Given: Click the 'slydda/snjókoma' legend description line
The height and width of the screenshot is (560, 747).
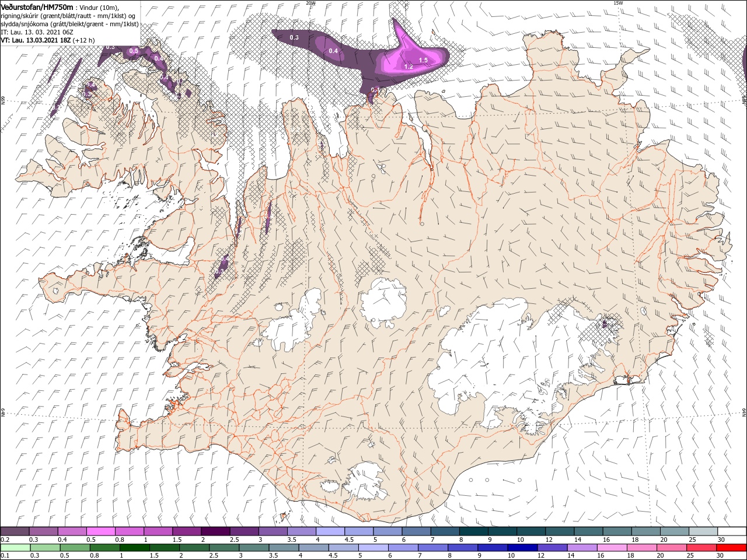Looking at the screenshot, I should pos(69,24).
